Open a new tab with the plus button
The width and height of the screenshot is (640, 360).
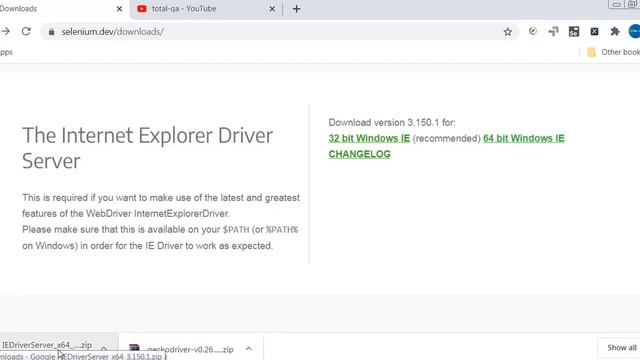coord(296,9)
